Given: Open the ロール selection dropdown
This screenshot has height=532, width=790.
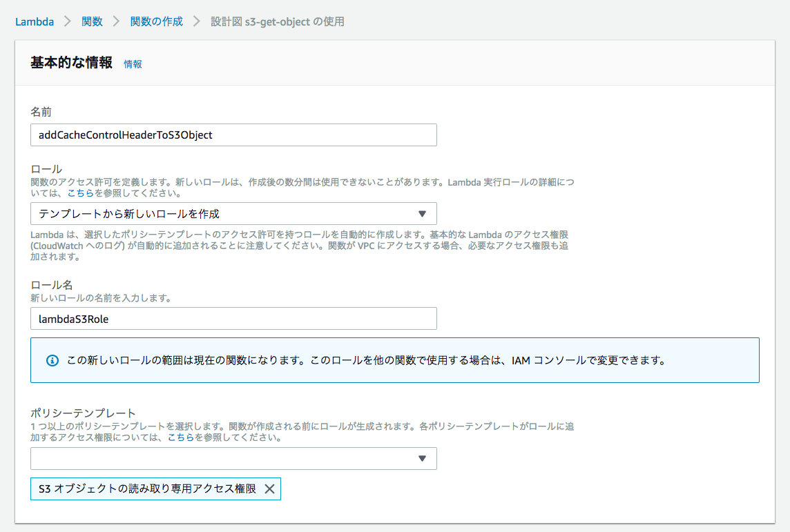Looking at the screenshot, I should [233, 213].
